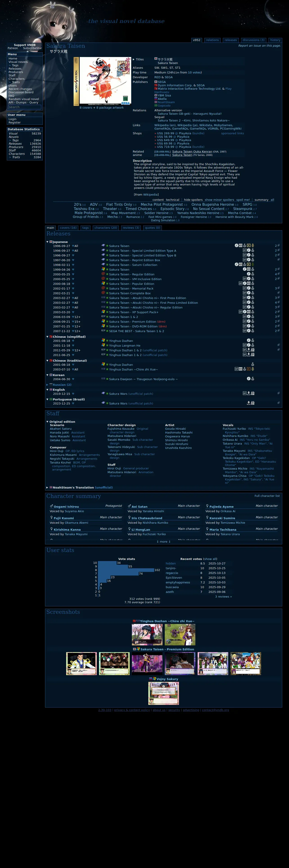This screenshot has width=289, height=868.
Task: Click the freeware gift icon in 2019-12-15 Sakura Wars row
Action: 253,393
